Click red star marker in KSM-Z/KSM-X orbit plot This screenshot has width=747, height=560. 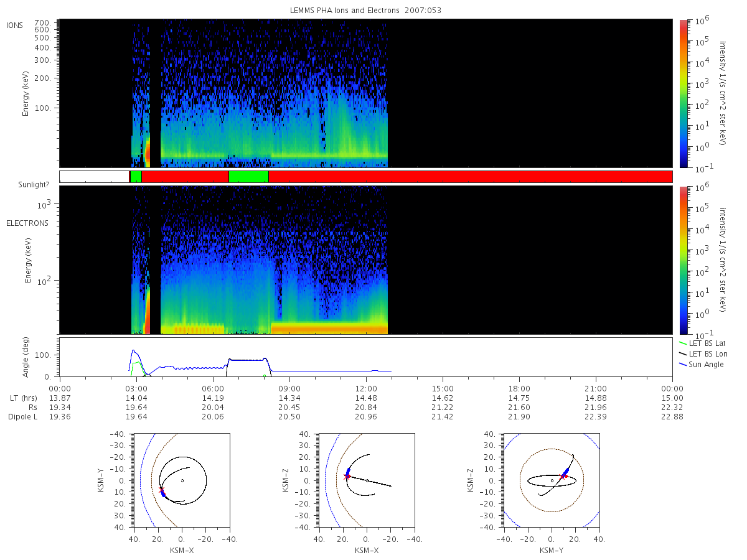click(x=347, y=476)
